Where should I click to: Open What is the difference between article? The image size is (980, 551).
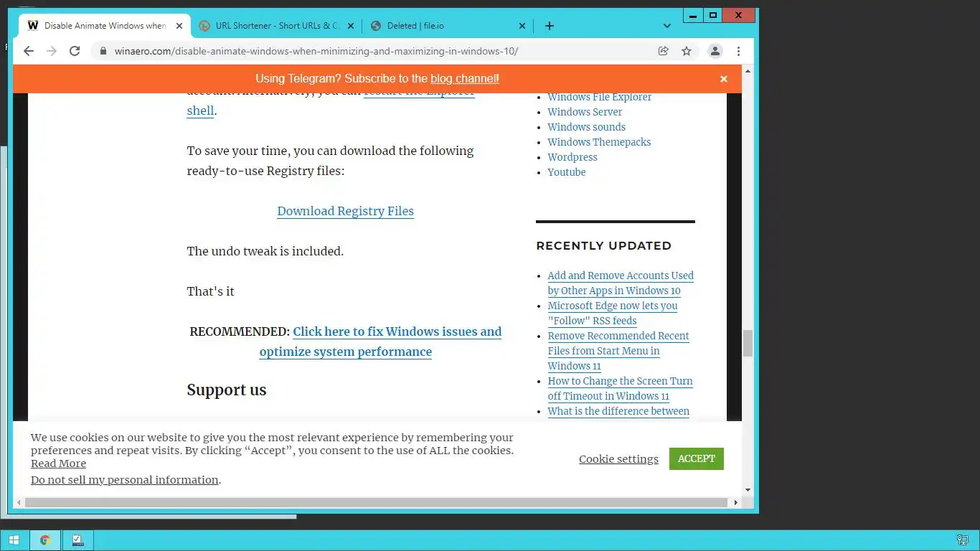(618, 411)
